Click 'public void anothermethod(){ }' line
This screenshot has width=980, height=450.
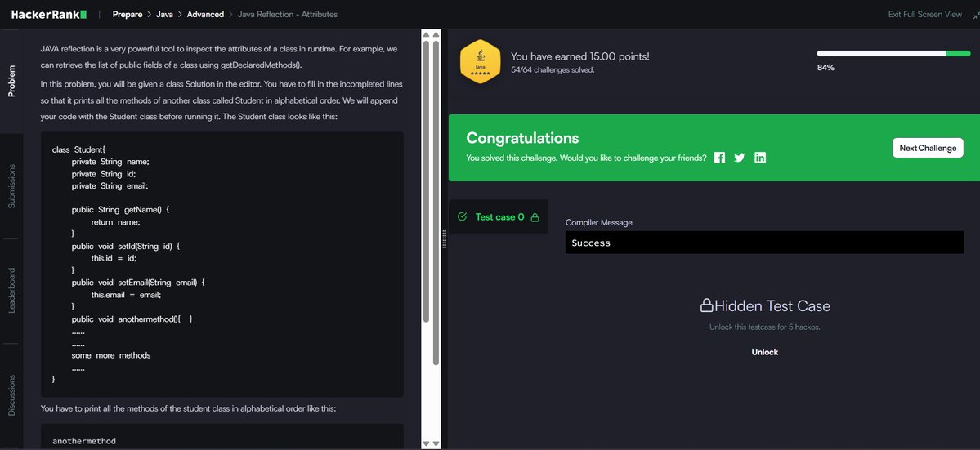pyautogui.click(x=132, y=319)
